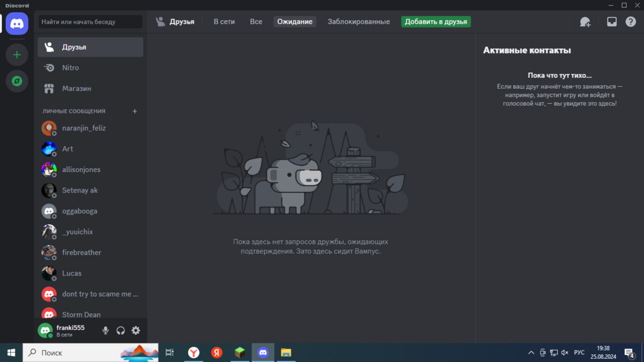Explore discoverable servers compass icon
644x362 pixels.
[17, 81]
